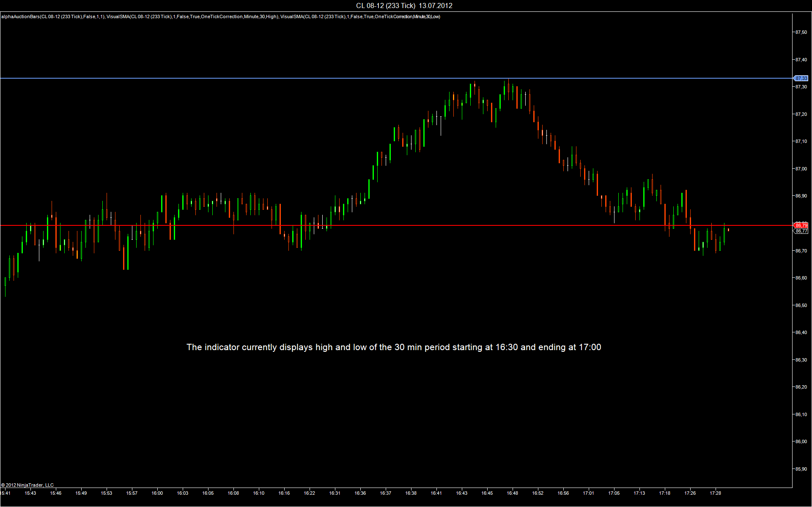Select the red 30-min low line

396,225
